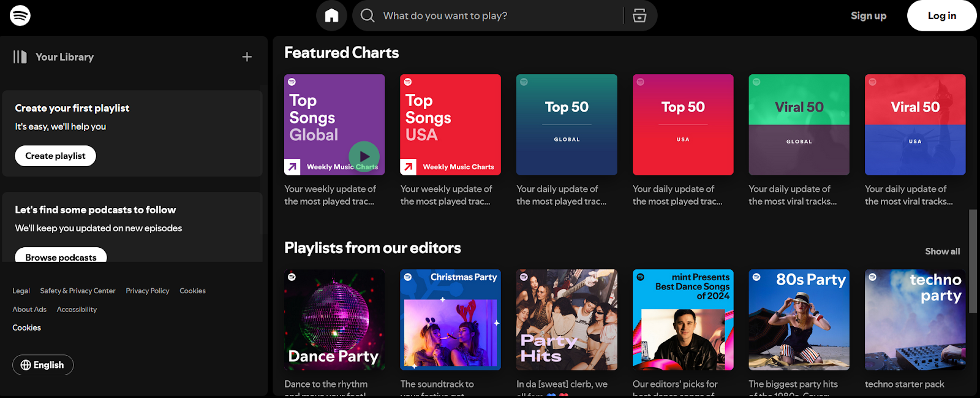The image size is (980, 398).
Task: Click the Spotify logo icon
Action: pos(20,15)
